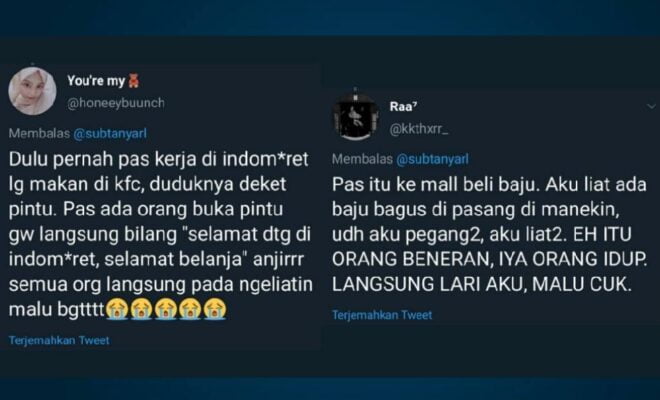This screenshot has width=660, height=400.
Task: Visit the @kkthxrr_ handle
Action: click(x=419, y=129)
